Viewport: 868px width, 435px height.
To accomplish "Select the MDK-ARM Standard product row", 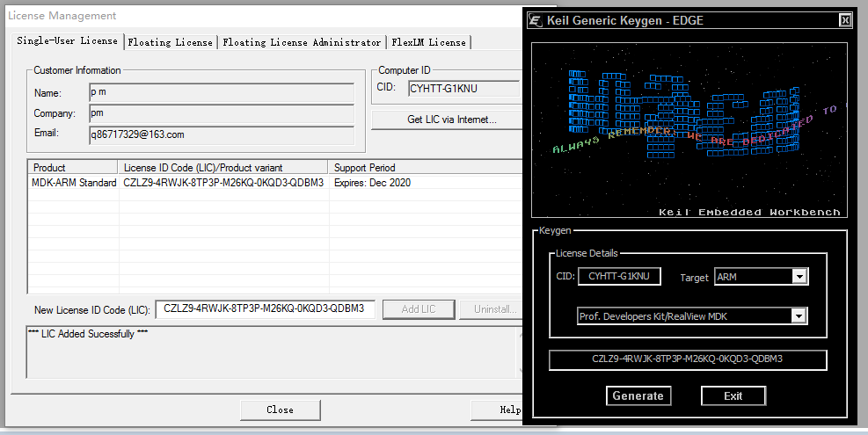I will 275,183.
